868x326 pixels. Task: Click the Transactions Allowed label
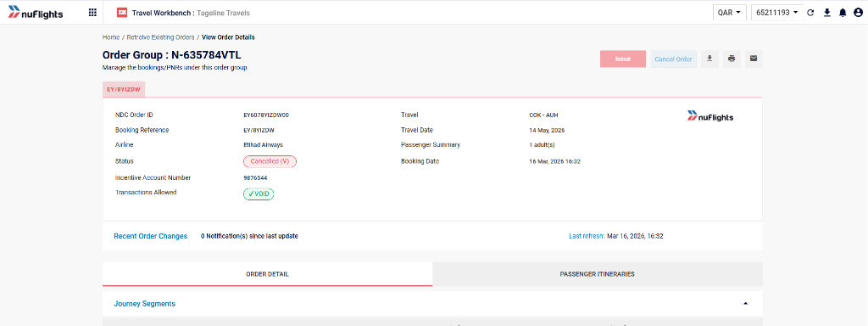pos(146,193)
